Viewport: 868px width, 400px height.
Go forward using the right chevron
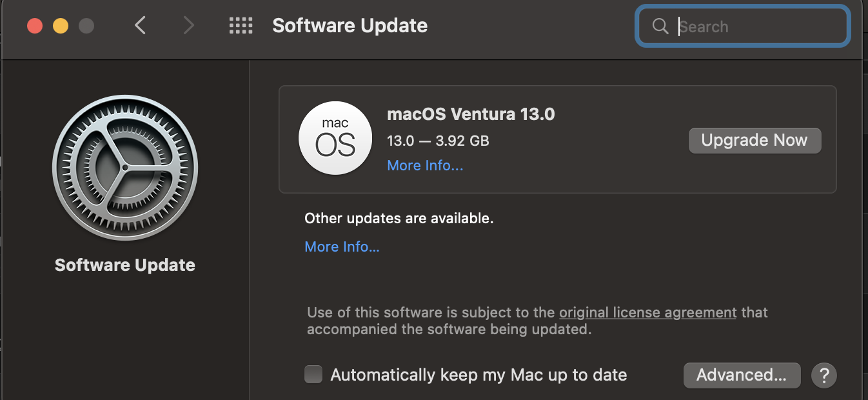pyautogui.click(x=188, y=26)
